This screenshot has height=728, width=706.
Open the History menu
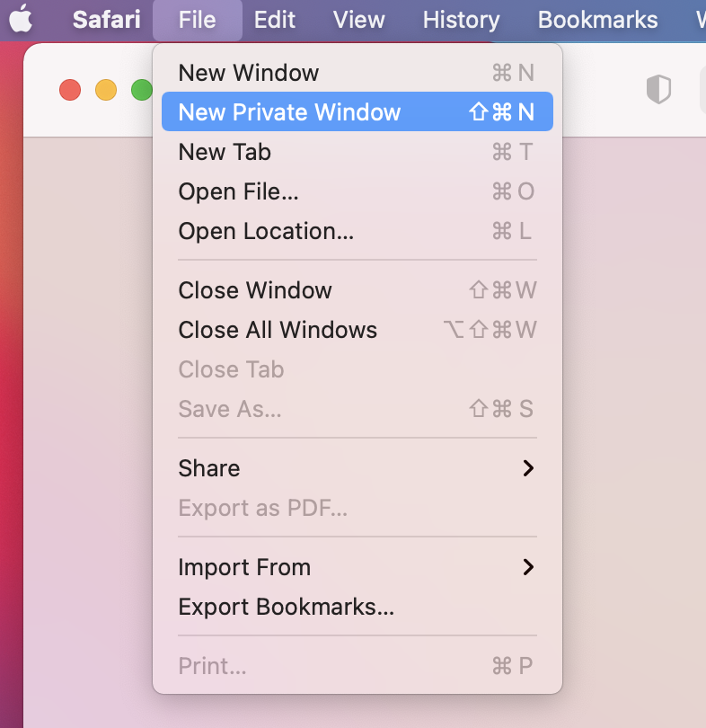coord(461,20)
